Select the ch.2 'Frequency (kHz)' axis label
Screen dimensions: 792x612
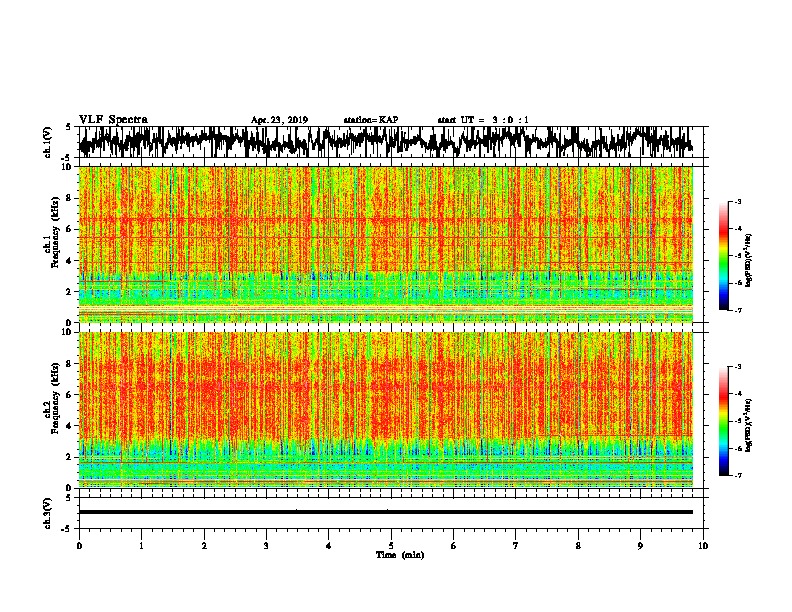55,398
